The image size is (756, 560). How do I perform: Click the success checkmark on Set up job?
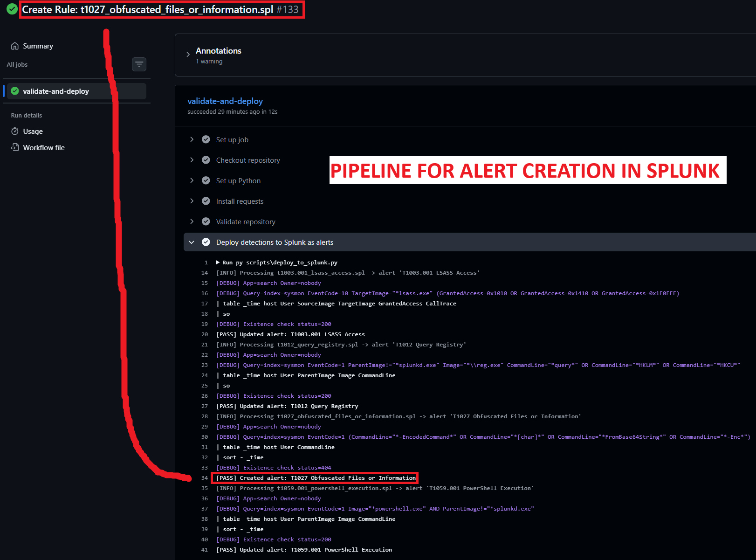tap(206, 139)
